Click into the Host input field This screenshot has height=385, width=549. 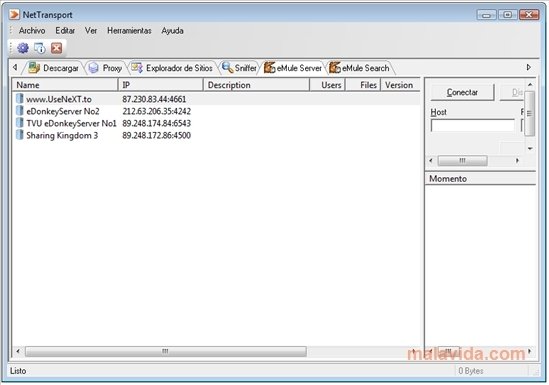[x=473, y=125]
